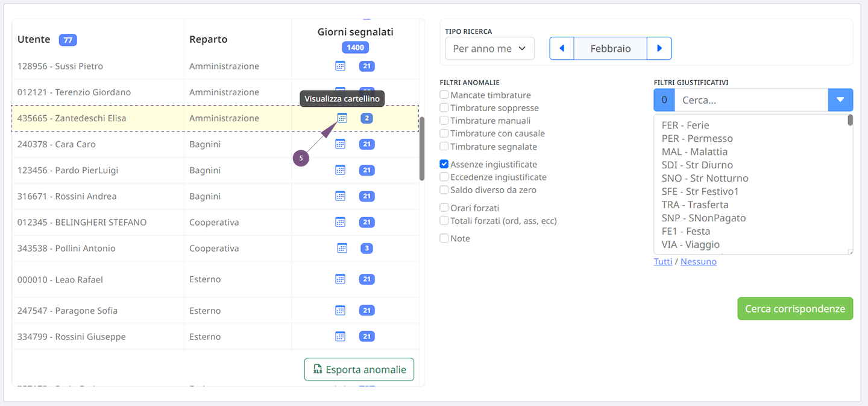Click the 3 days badge for Pollini Antonio
The height and width of the screenshot is (406, 868).
click(x=366, y=248)
